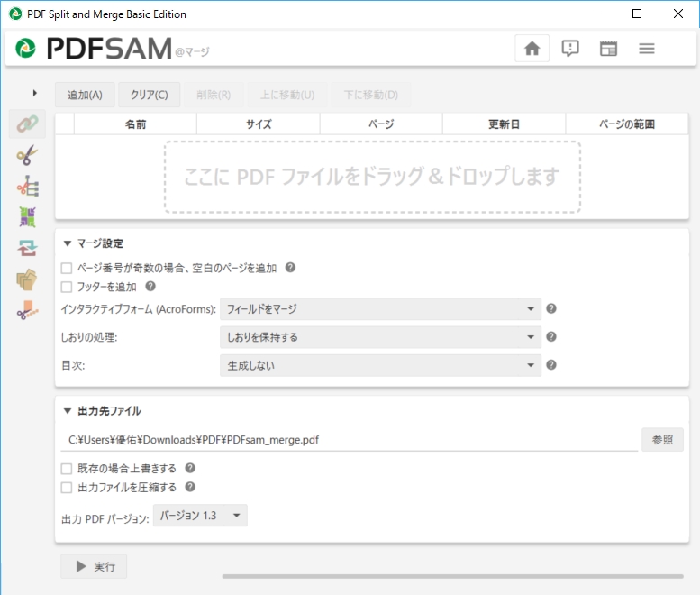Screen dimensions: 700x595
Task: Enable compress output file checkbox
Action: [67, 488]
